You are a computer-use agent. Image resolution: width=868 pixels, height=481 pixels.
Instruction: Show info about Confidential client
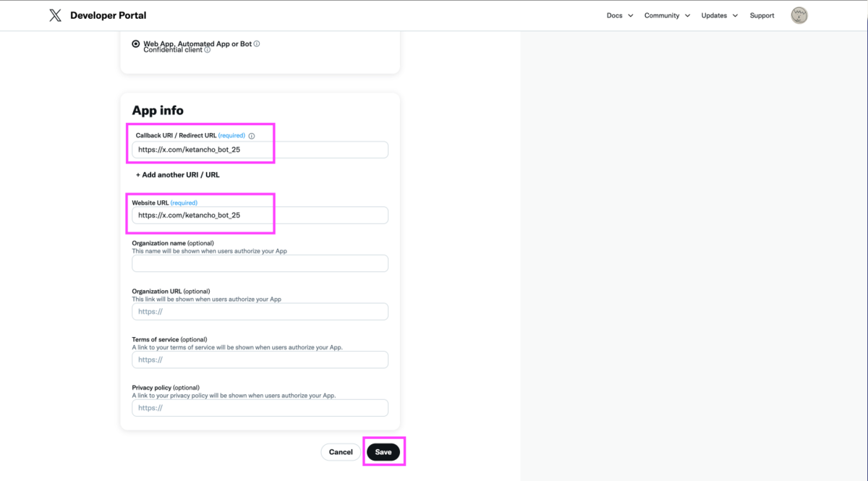click(208, 50)
